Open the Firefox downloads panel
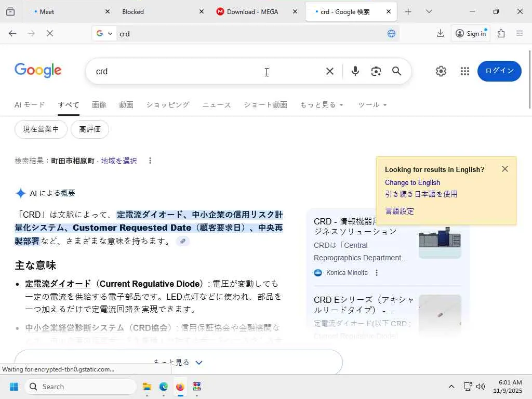 [x=440, y=33]
